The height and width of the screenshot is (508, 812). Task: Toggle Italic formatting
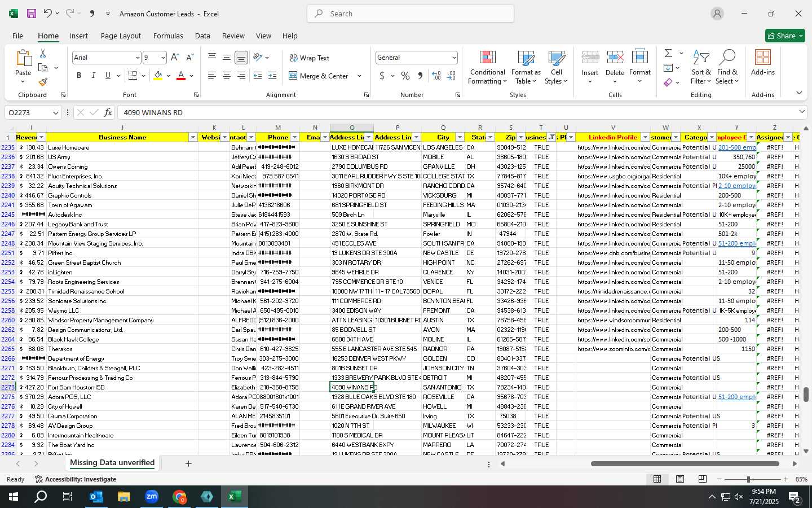pos(93,76)
